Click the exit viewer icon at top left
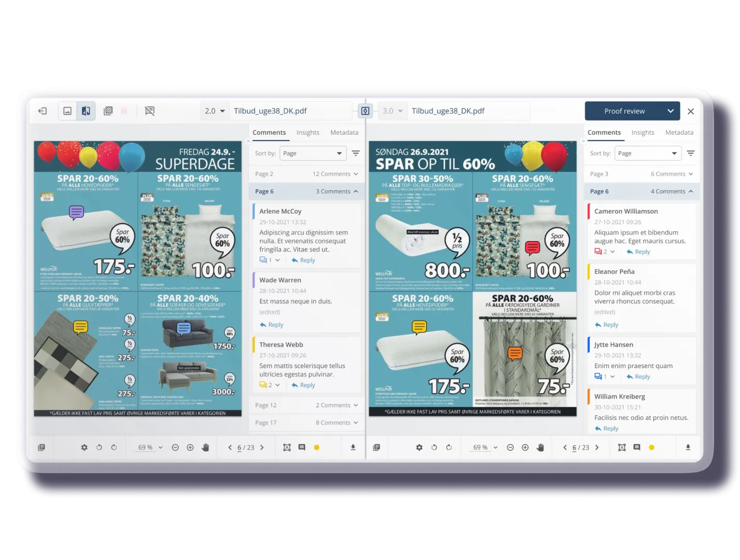 [x=43, y=111]
